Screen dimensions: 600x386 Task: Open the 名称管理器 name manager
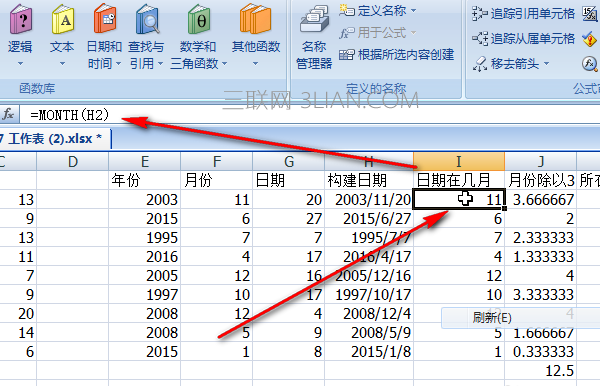tap(314, 37)
